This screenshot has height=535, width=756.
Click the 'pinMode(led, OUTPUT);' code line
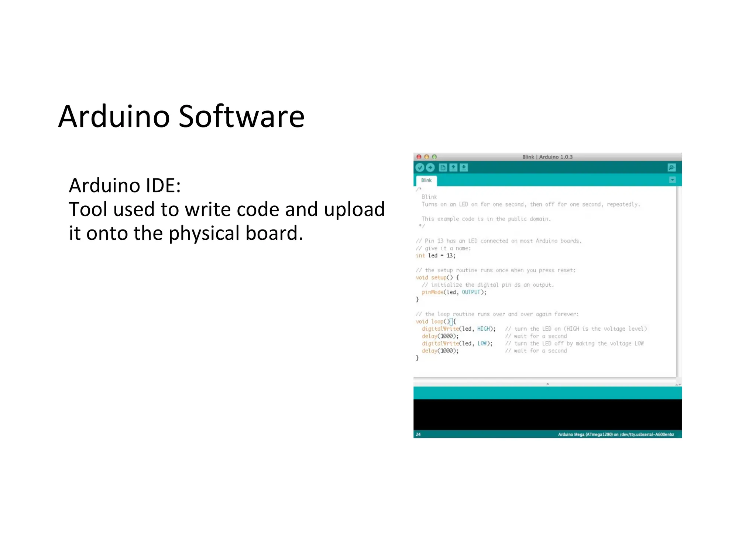click(x=454, y=292)
